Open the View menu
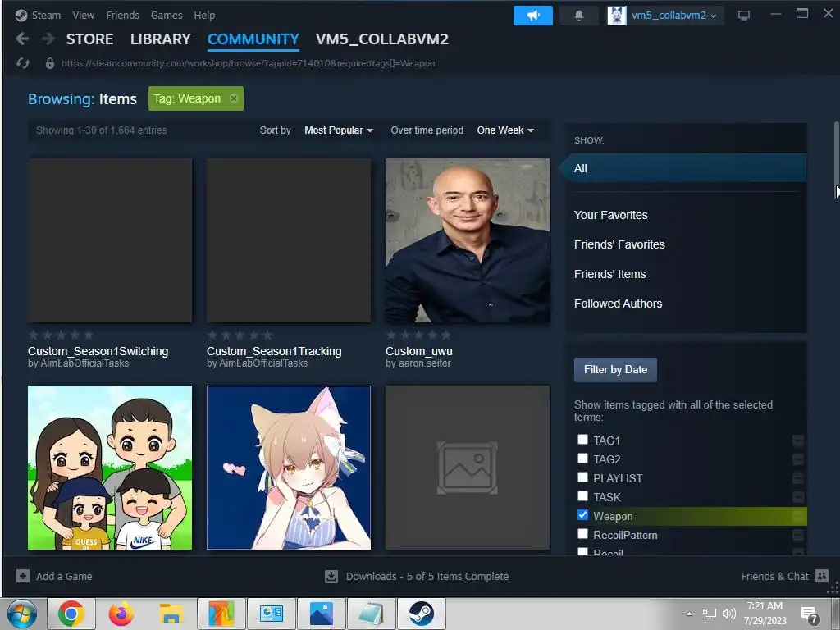This screenshot has width=840, height=630. pos(83,15)
